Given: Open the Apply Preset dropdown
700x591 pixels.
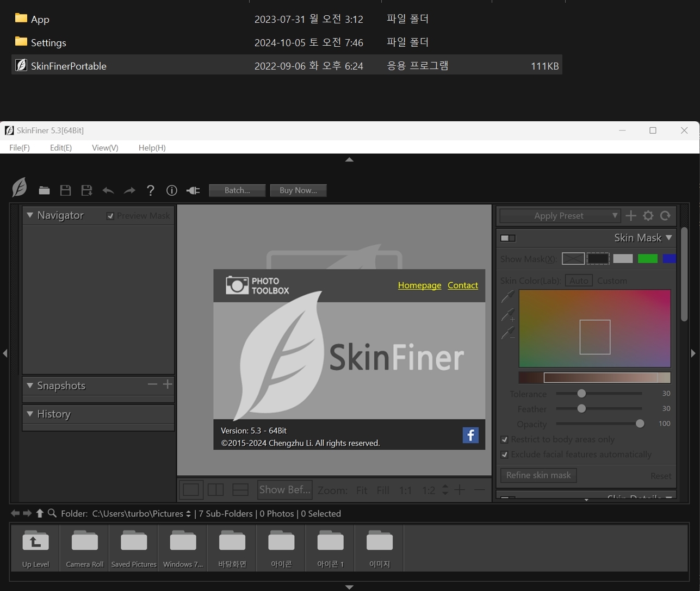Looking at the screenshot, I should tap(559, 216).
